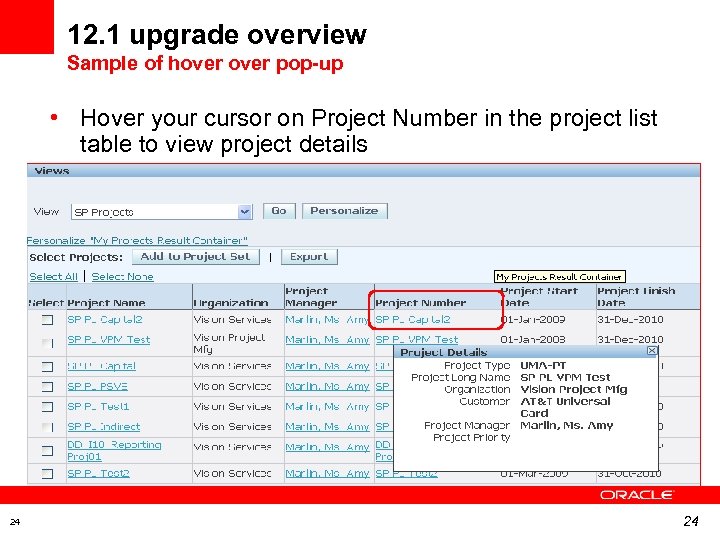The image size is (720, 540).
Task: Open SP PL Test2 project name link
Action: pos(98,473)
